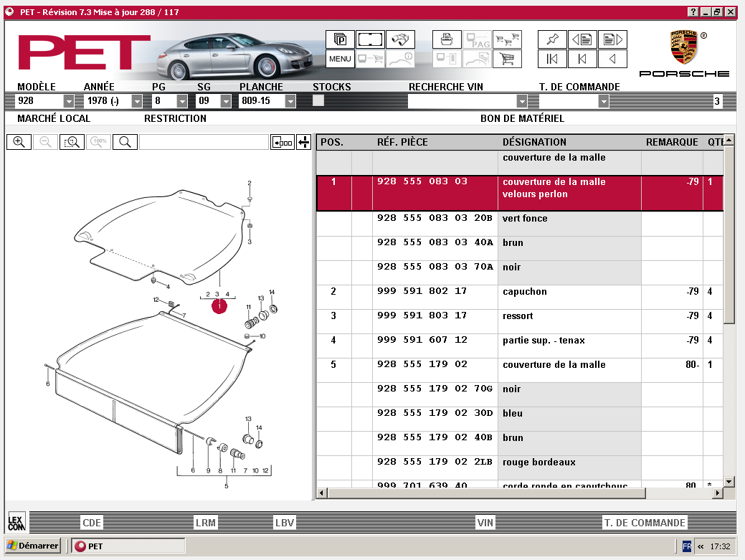Open the single shopping cart icon
This screenshot has width=745, height=560.
(507, 59)
